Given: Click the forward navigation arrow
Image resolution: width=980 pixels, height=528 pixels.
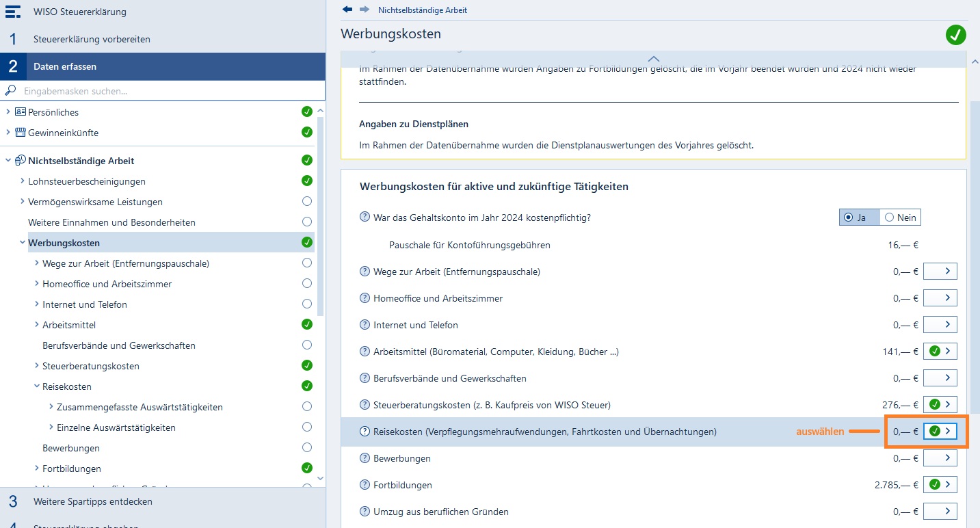Looking at the screenshot, I should (365, 10).
